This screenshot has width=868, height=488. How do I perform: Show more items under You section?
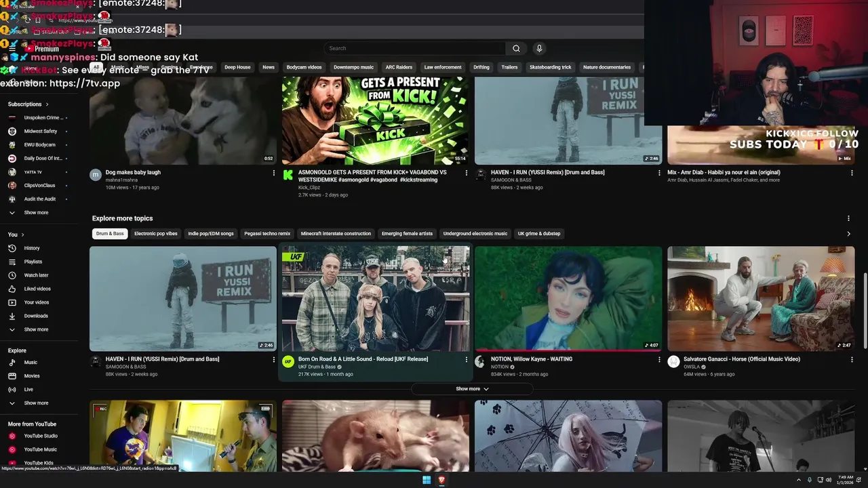[x=36, y=329]
